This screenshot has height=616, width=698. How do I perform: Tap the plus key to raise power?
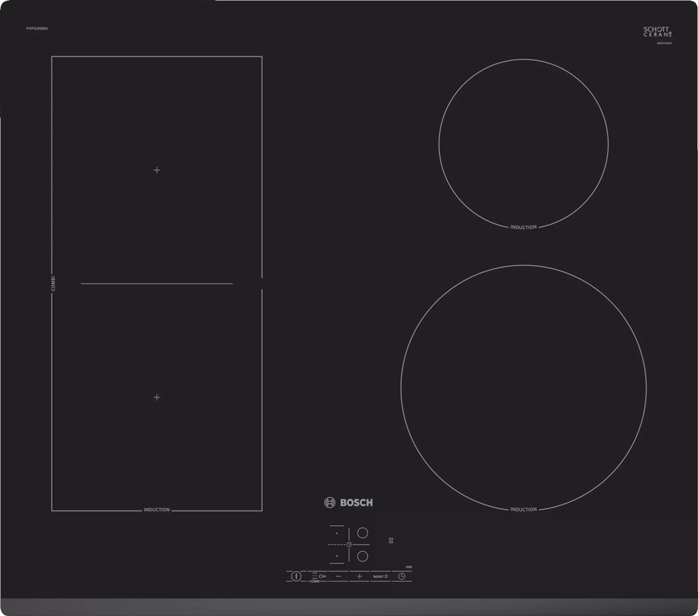(x=359, y=576)
